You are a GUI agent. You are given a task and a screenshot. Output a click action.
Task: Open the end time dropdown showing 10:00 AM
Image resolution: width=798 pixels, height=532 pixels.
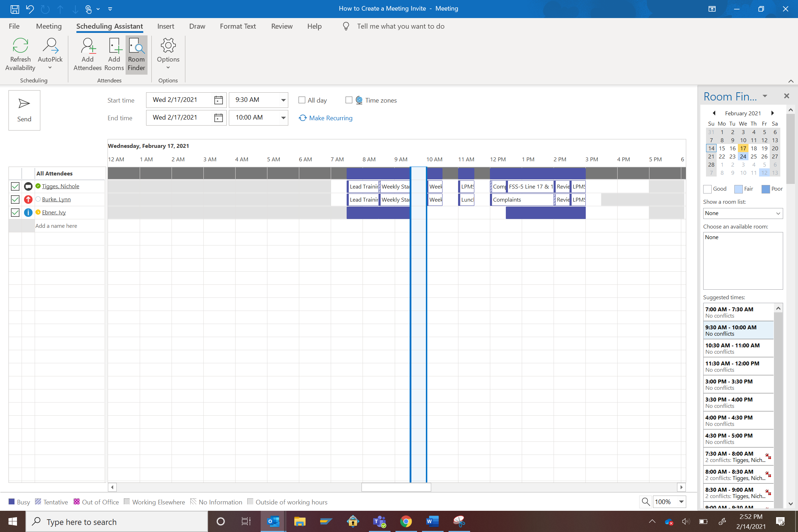pyautogui.click(x=283, y=117)
